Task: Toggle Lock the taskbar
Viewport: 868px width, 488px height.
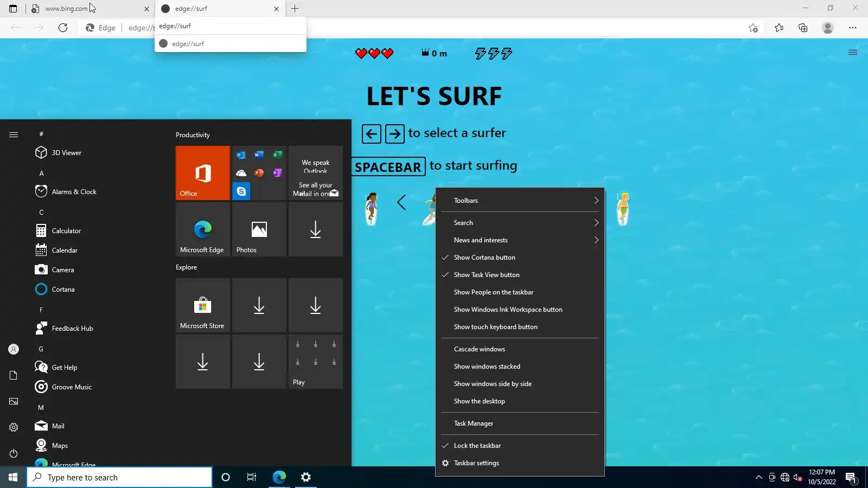Action: click(520, 446)
